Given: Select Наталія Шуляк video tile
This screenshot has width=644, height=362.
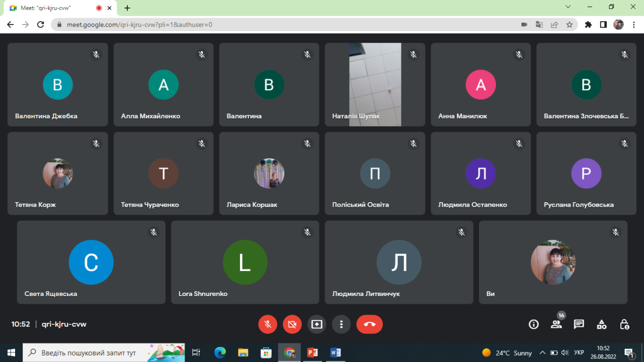Looking at the screenshot, I should (375, 84).
